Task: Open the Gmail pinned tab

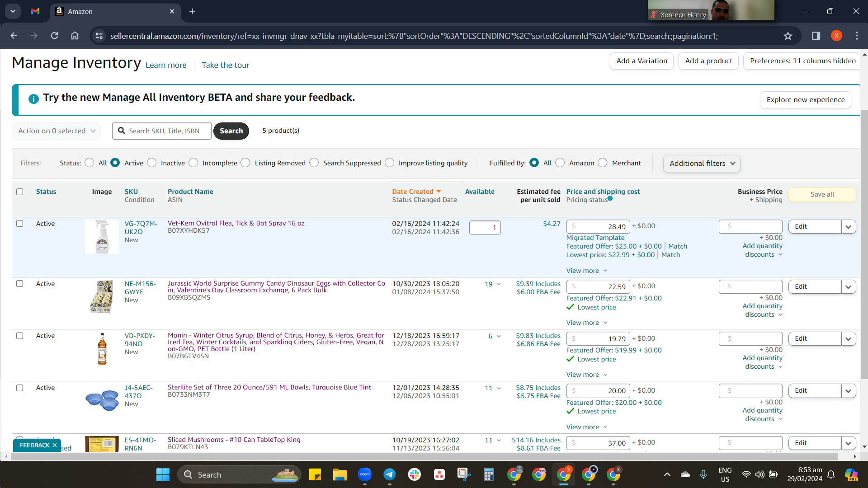Action: (35, 11)
